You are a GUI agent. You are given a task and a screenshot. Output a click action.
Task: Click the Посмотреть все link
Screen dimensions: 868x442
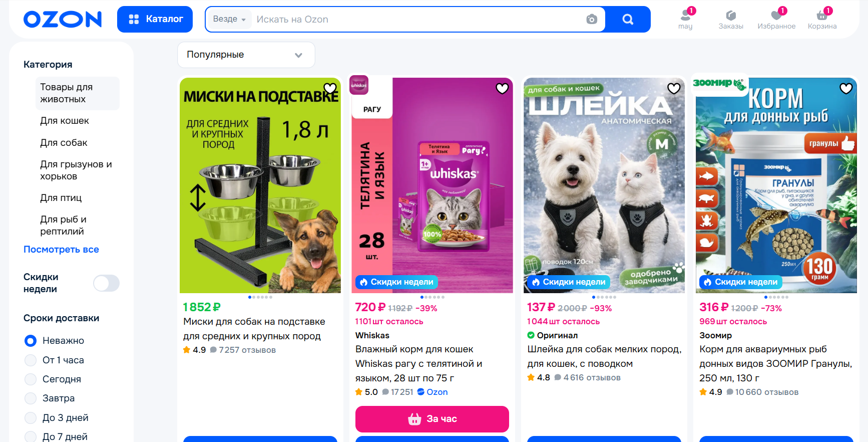61,250
